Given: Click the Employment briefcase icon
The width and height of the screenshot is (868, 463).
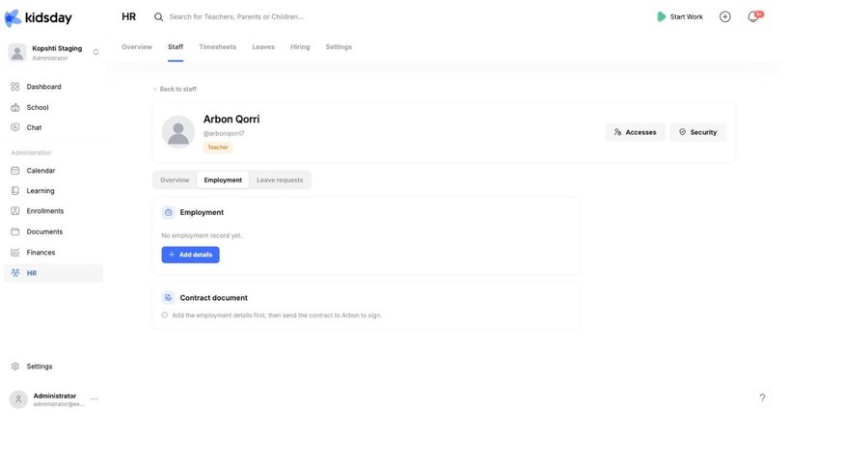Looking at the screenshot, I should point(168,212).
